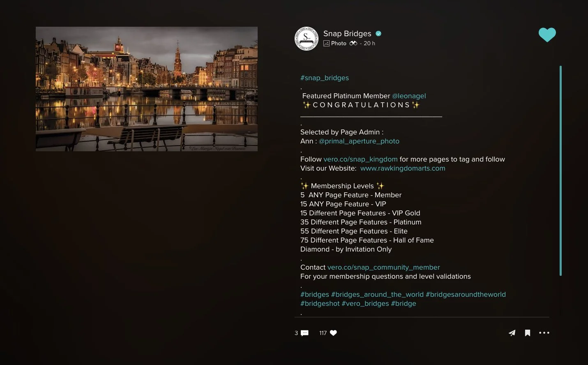This screenshot has width=588, height=365.
Task: Click the comment count '3'
Action: point(296,333)
